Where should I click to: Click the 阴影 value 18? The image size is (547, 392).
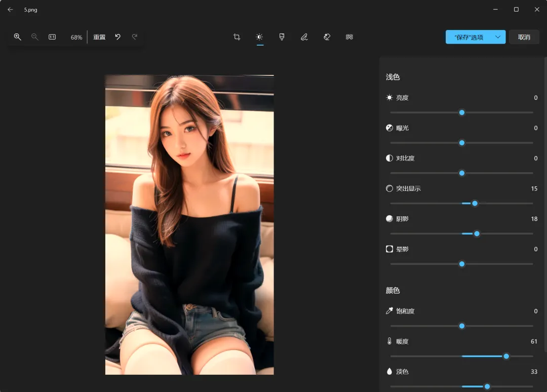click(x=534, y=219)
